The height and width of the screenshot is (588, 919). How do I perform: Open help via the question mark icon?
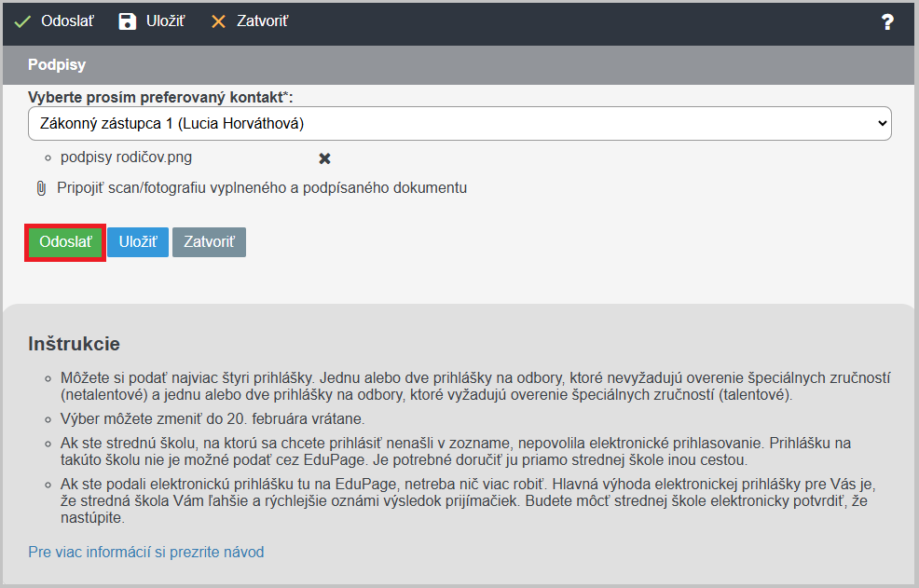click(887, 21)
